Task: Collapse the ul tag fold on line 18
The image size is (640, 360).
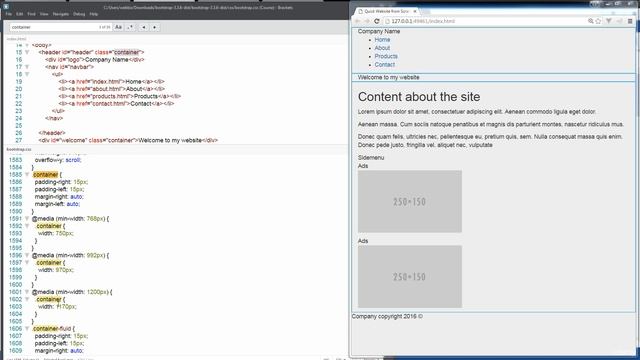Action: (27, 74)
